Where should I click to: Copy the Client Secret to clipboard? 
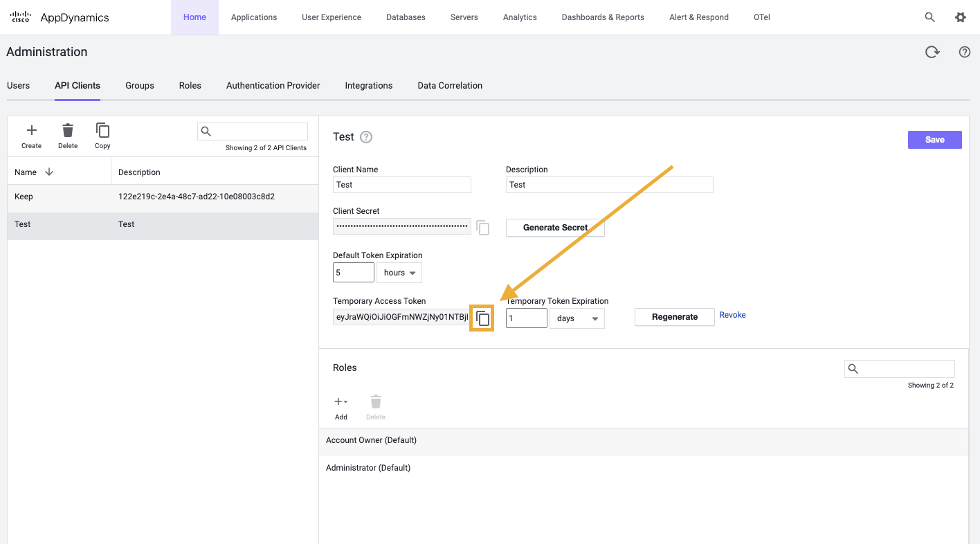[483, 228]
